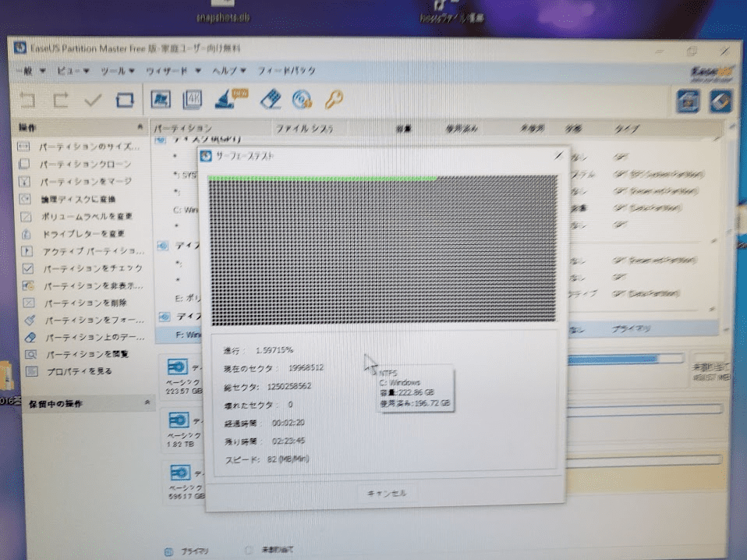747x560 pixels.
Task: Click the 容量 column header
Action: click(x=403, y=129)
